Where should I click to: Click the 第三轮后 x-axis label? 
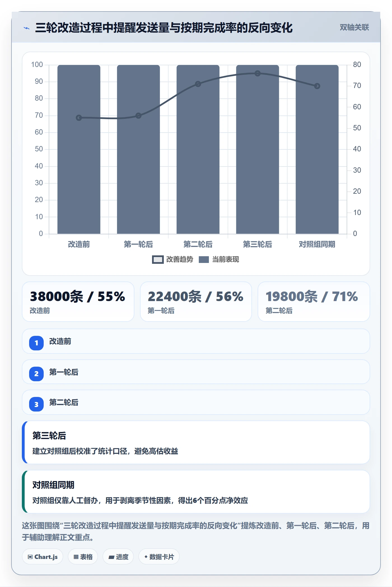[x=258, y=244]
